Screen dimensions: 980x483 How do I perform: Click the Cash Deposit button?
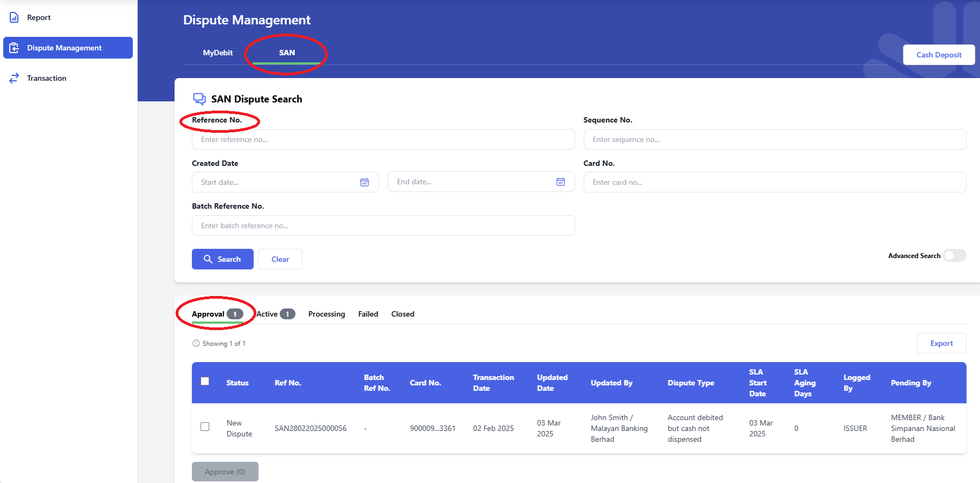pyautogui.click(x=939, y=55)
